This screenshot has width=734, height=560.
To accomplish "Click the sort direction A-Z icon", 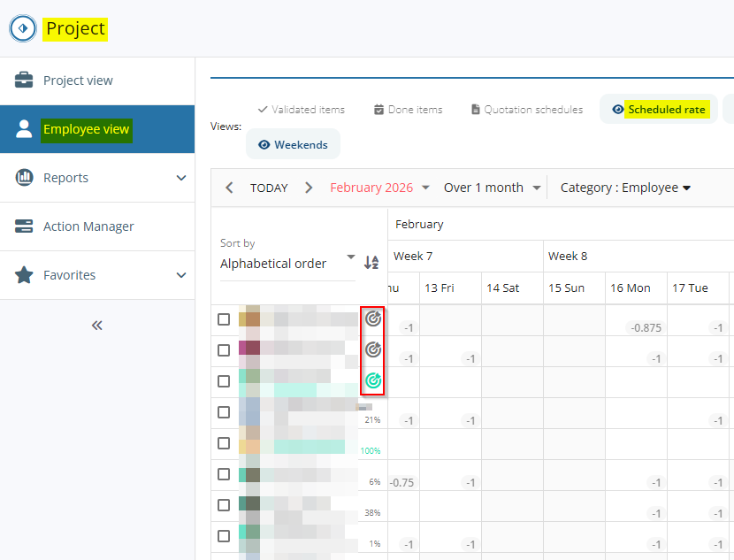I will pos(371,262).
